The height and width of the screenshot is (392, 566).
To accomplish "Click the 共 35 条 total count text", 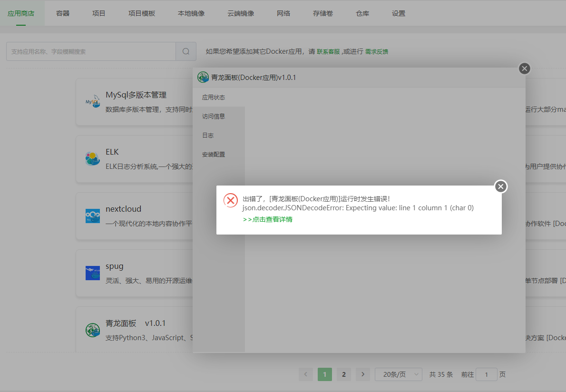I will [441, 375].
